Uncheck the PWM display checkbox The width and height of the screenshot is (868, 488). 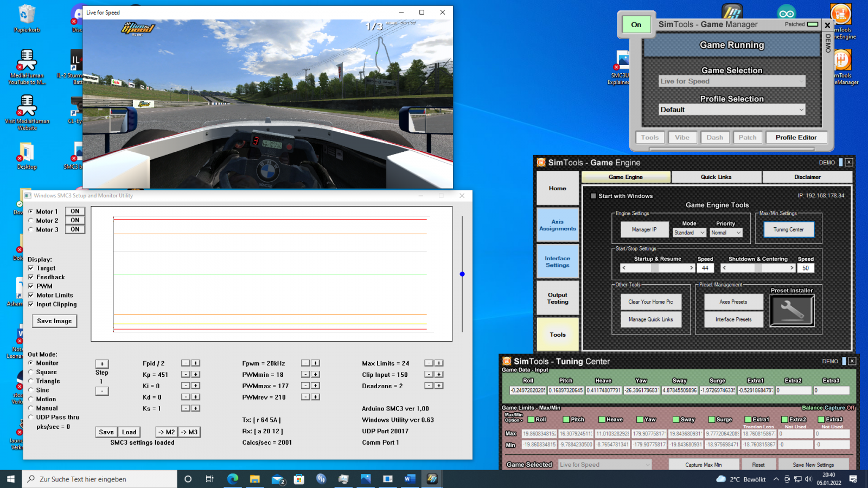coord(31,286)
